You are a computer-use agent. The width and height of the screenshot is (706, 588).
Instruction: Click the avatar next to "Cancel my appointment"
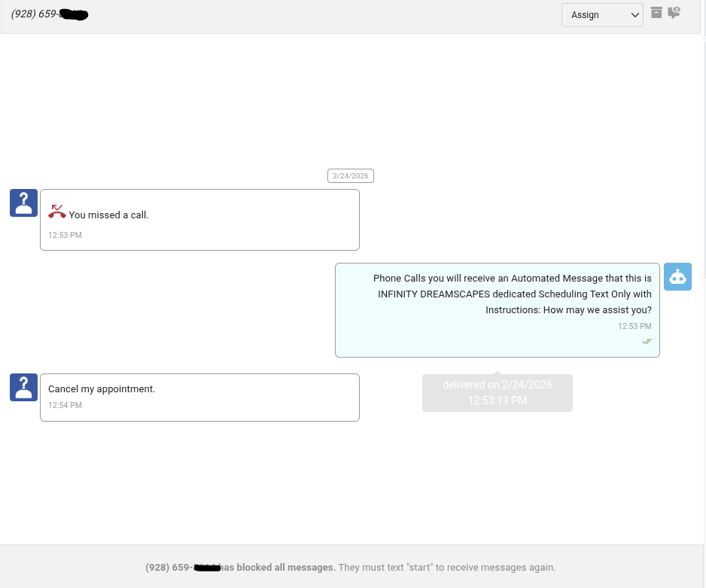(x=23, y=387)
